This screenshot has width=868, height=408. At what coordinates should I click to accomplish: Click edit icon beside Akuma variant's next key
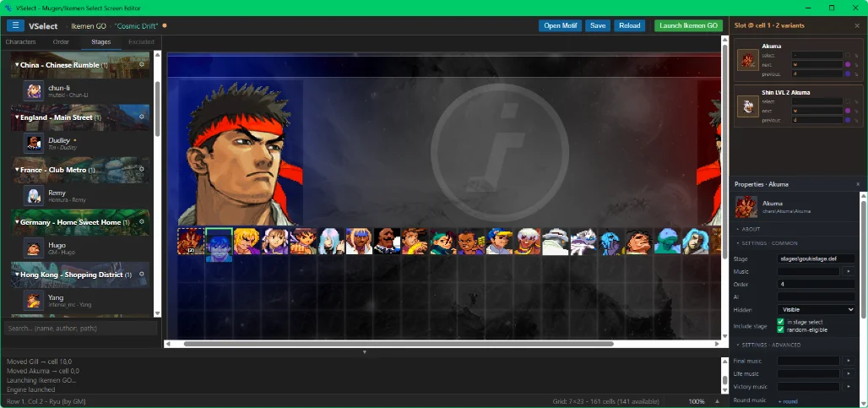click(856, 65)
